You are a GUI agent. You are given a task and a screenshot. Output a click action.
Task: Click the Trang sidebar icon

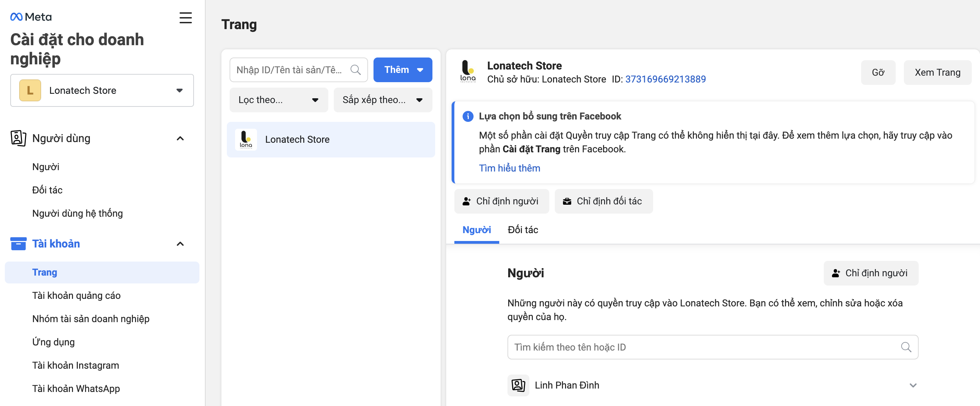(45, 272)
